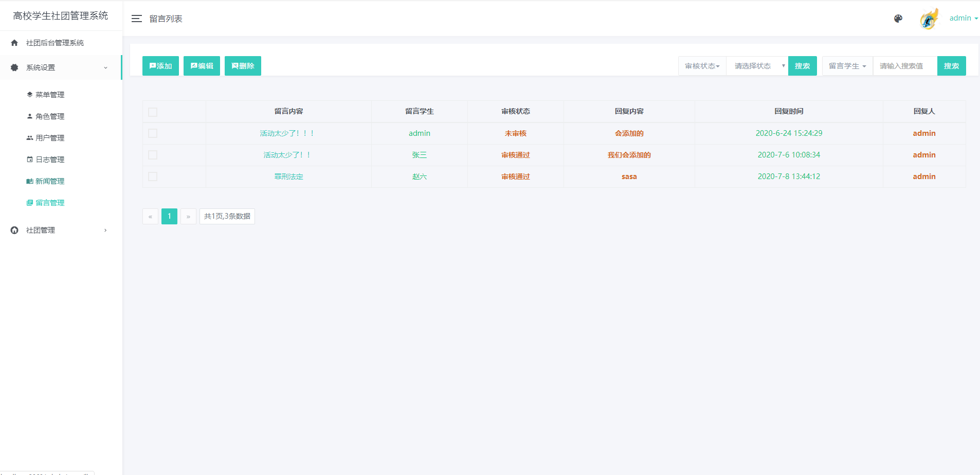Click the 共1页,3条数据 summary

227,216
